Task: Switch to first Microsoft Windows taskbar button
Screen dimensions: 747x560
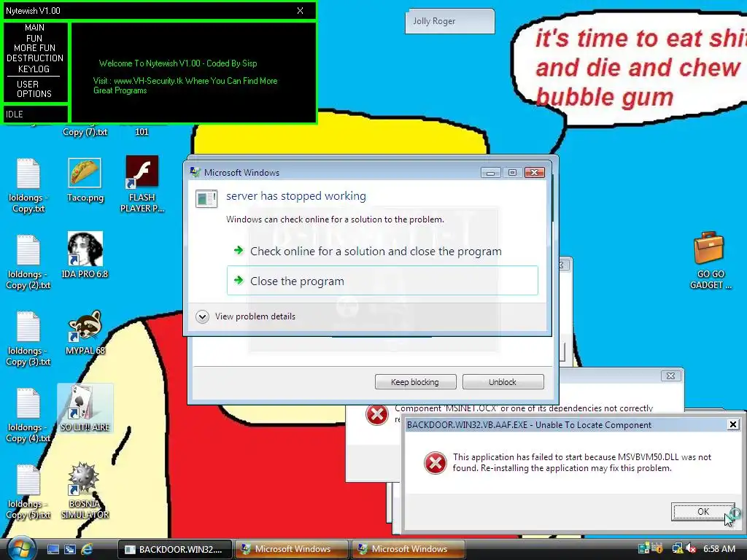Action: point(292,549)
